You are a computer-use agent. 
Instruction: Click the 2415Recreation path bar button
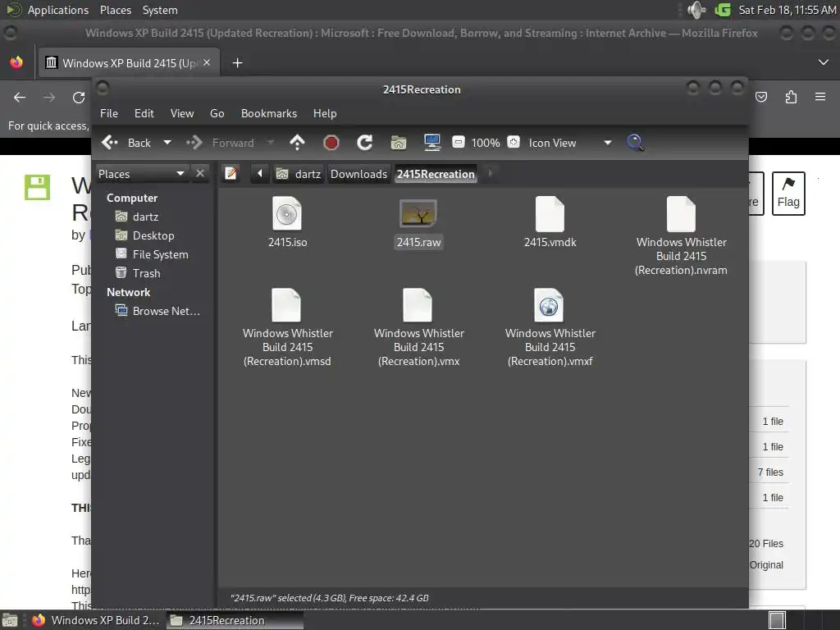pyautogui.click(x=436, y=174)
